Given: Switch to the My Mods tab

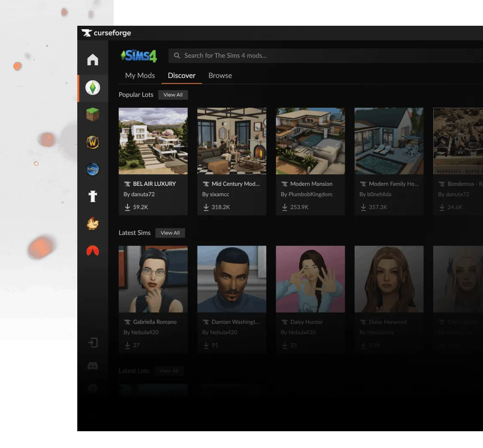Looking at the screenshot, I should pyautogui.click(x=140, y=76).
